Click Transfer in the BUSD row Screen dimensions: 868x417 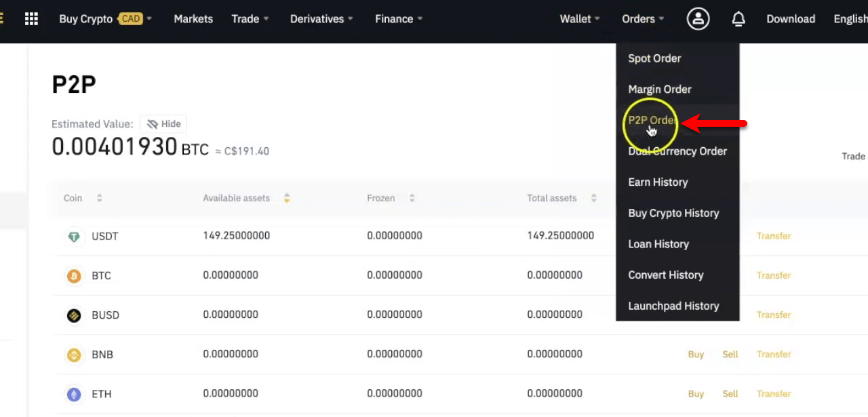coord(774,315)
